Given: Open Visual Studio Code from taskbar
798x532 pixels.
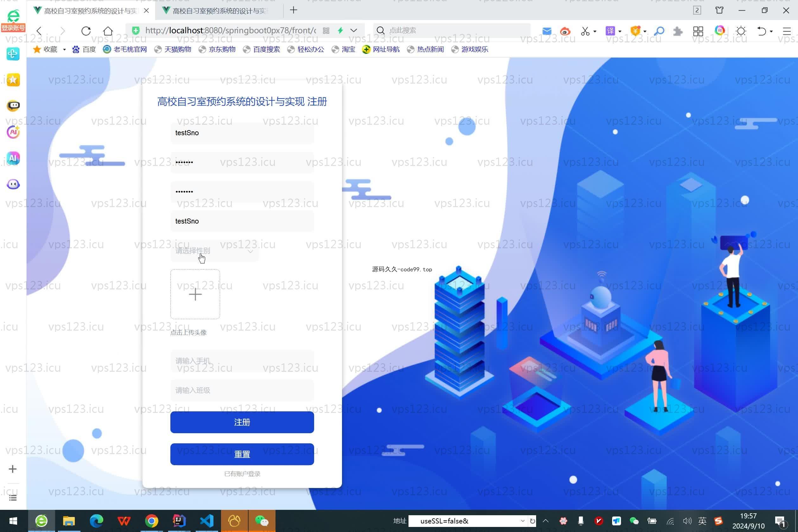Looking at the screenshot, I should (x=206, y=521).
